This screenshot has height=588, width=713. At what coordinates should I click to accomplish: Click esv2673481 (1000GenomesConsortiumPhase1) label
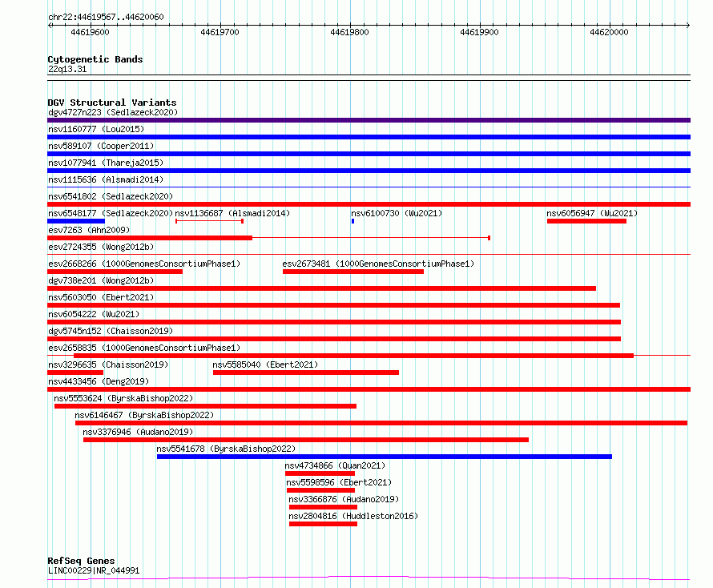click(378, 264)
